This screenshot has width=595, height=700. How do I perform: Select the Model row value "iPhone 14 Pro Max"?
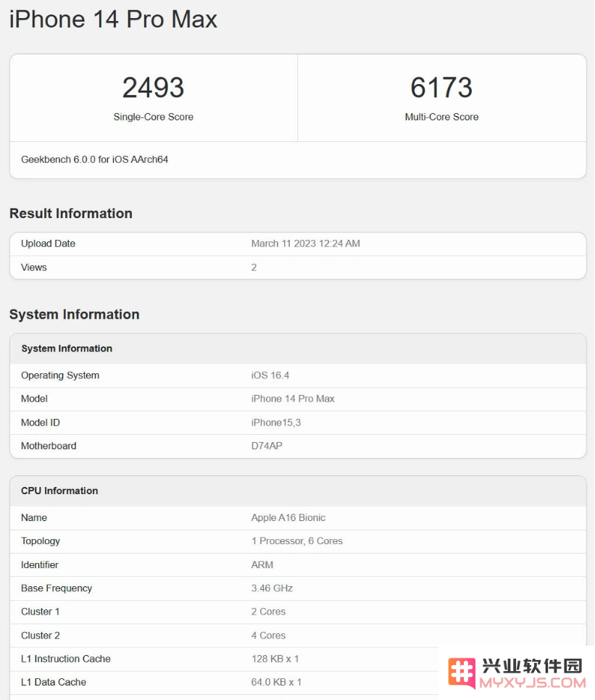click(293, 399)
